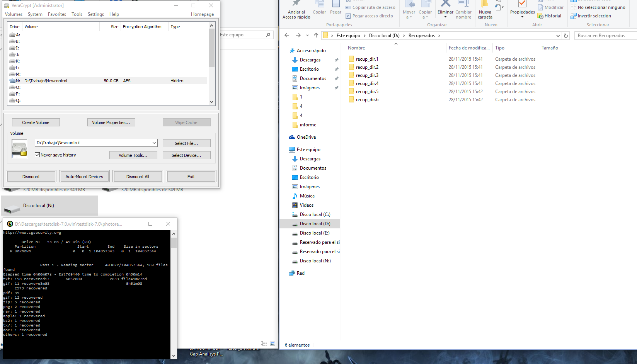Viewport: 637px width, 364px height.
Task: Expand the Eliminar dropdown arrow
Action: pos(445,17)
